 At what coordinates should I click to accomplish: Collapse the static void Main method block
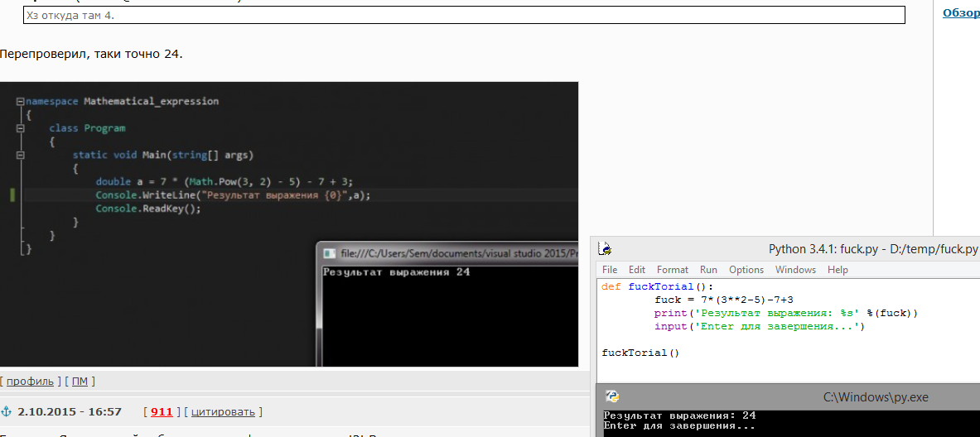click(x=21, y=155)
